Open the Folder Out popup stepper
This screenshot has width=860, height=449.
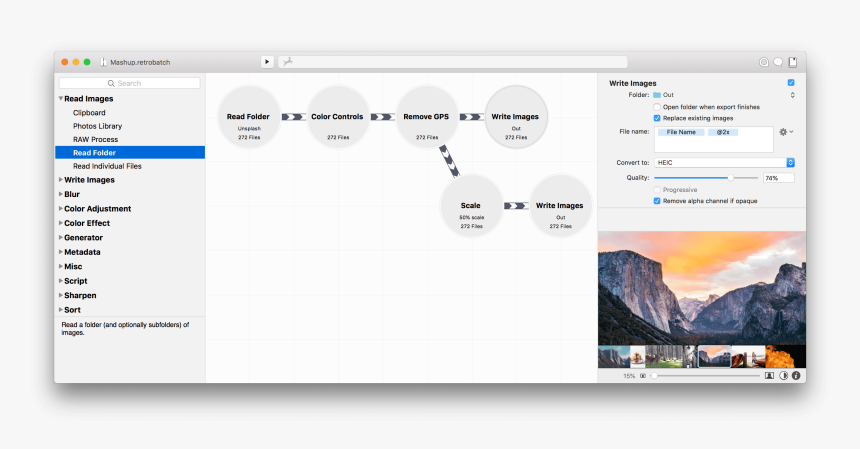(x=792, y=95)
